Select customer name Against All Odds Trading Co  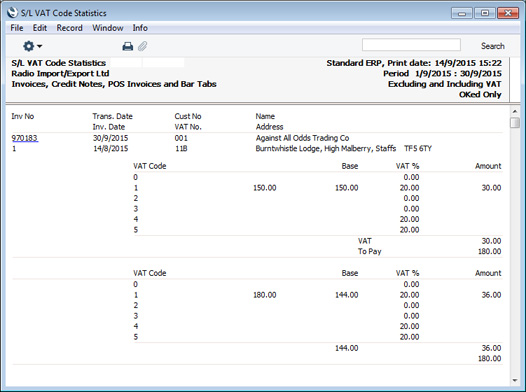tap(302, 138)
